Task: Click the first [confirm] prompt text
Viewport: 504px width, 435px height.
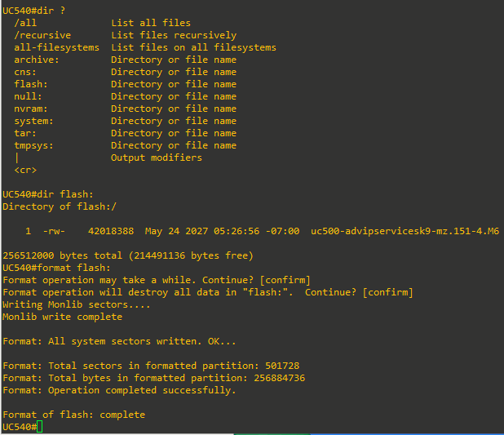Action: click(x=285, y=280)
